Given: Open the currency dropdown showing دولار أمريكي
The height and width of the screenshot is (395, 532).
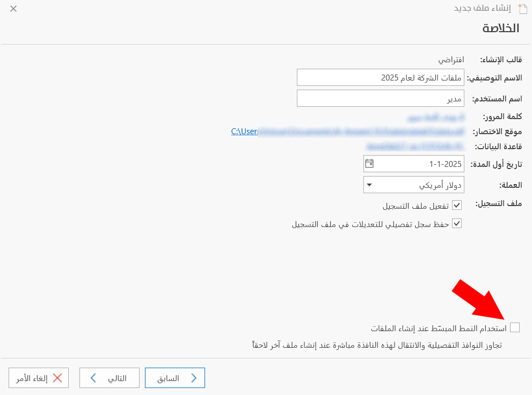Looking at the screenshot, I should (x=413, y=184).
